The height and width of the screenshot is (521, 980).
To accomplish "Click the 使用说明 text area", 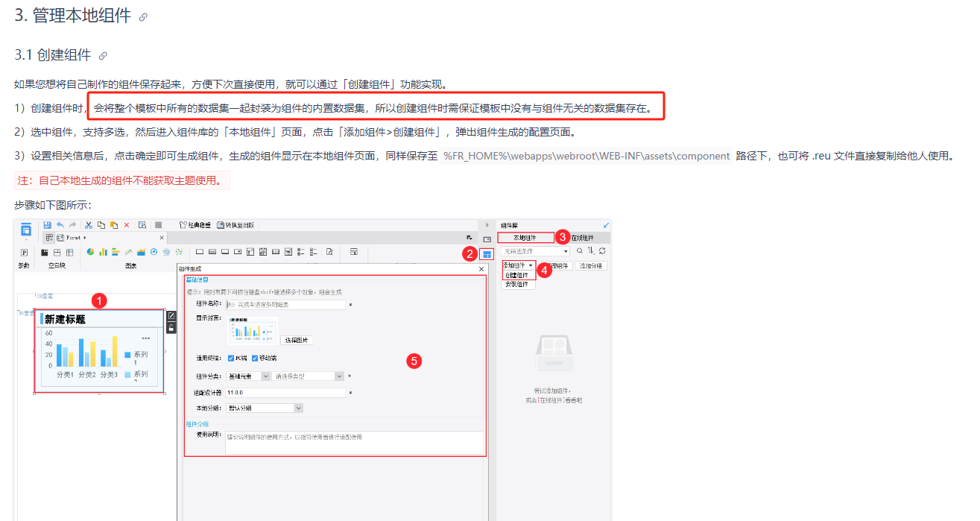I will [x=354, y=442].
